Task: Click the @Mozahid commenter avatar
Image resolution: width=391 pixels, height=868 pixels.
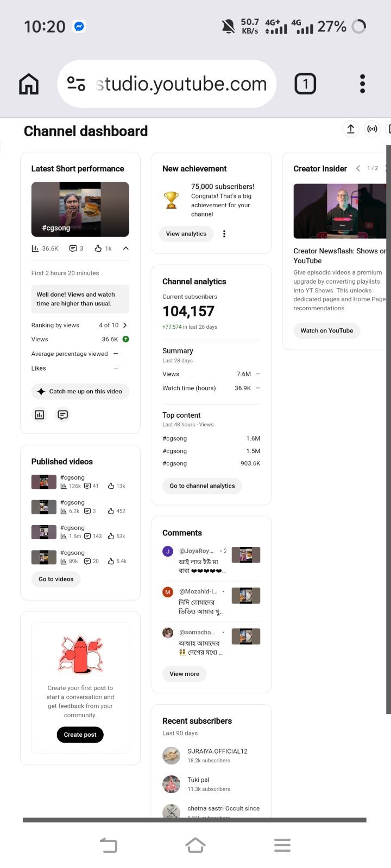Action: click(x=168, y=592)
